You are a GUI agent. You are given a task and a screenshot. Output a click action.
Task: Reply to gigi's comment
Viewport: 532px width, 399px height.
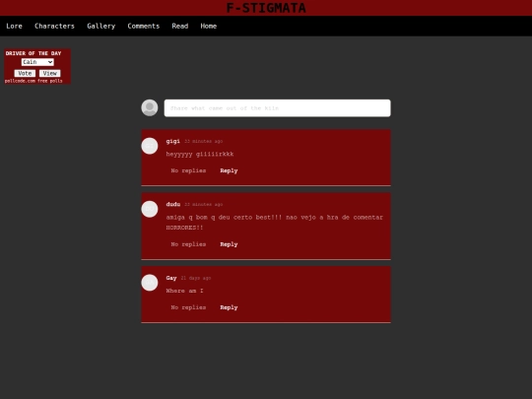pyautogui.click(x=229, y=170)
